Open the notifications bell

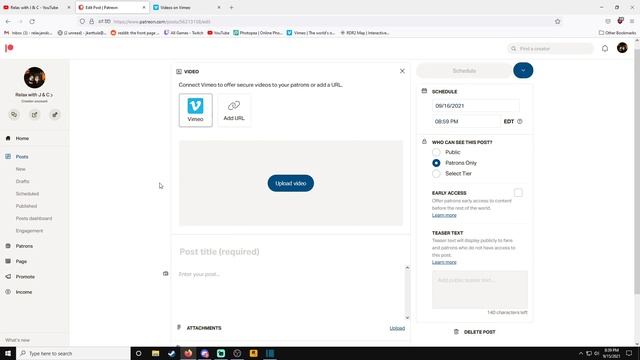click(604, 49)
